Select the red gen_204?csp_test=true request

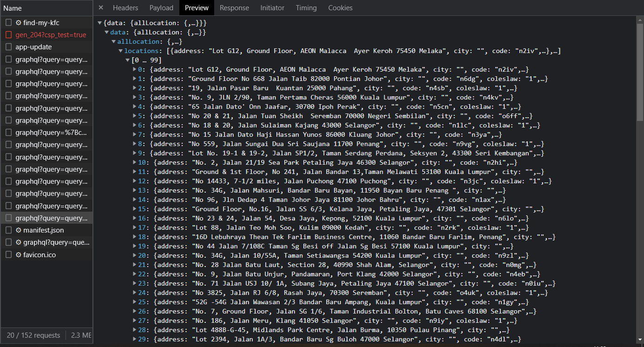point(51,35)
